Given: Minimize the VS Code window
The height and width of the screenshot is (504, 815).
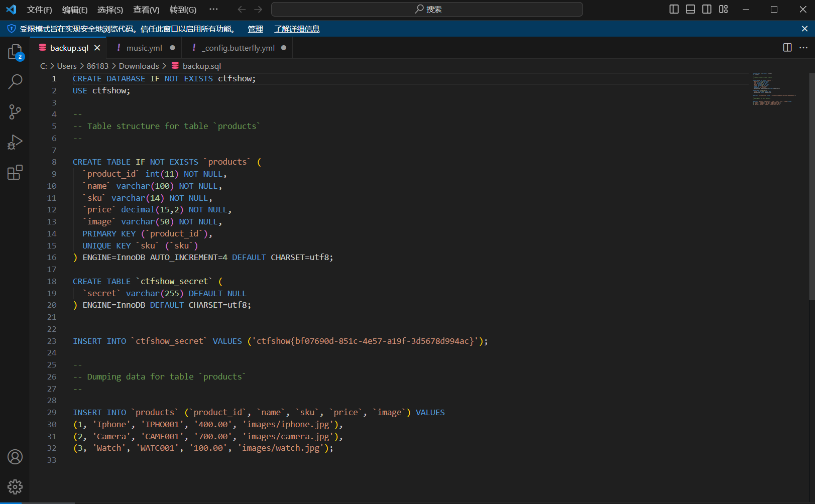Looking at the screenshot, I should pos(746,9).
